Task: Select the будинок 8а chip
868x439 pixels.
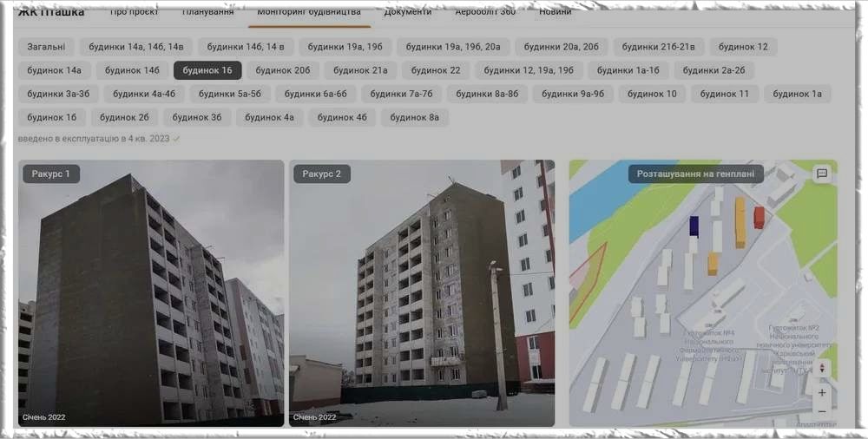Action: coord(414,117)
